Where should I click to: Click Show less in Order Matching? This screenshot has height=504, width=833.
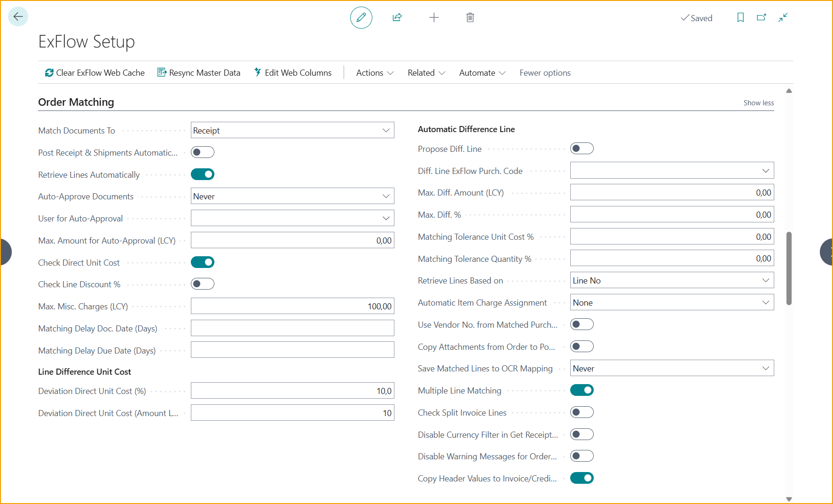758,102
